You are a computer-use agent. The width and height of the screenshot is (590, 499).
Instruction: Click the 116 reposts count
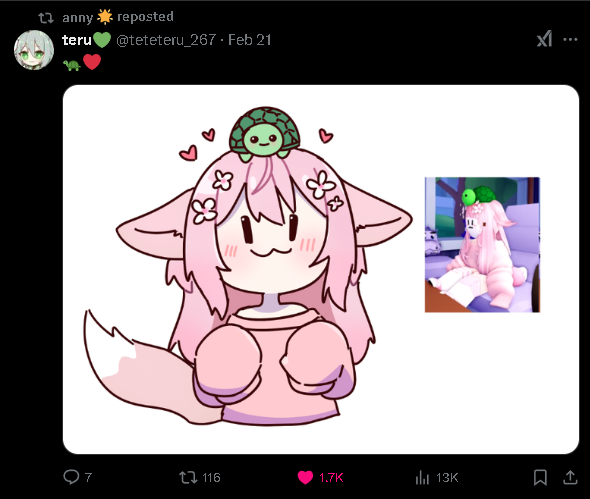(211, 478)
